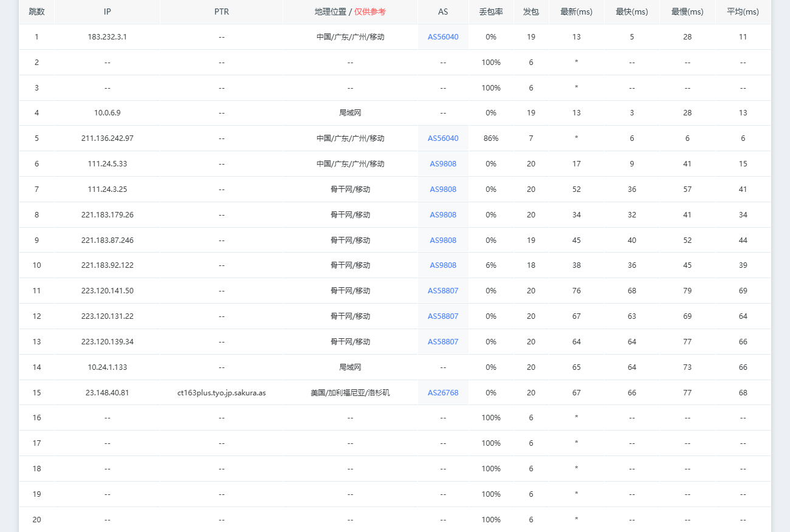This screenshot has height=532, width=790.
Task: Click the PTR column header
Action: (222, 12)
